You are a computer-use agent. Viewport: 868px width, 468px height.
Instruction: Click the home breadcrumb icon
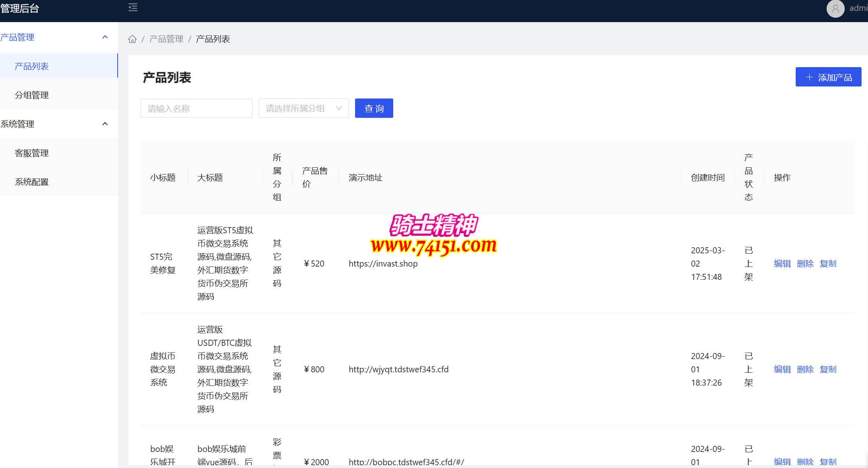pos(132,39)
